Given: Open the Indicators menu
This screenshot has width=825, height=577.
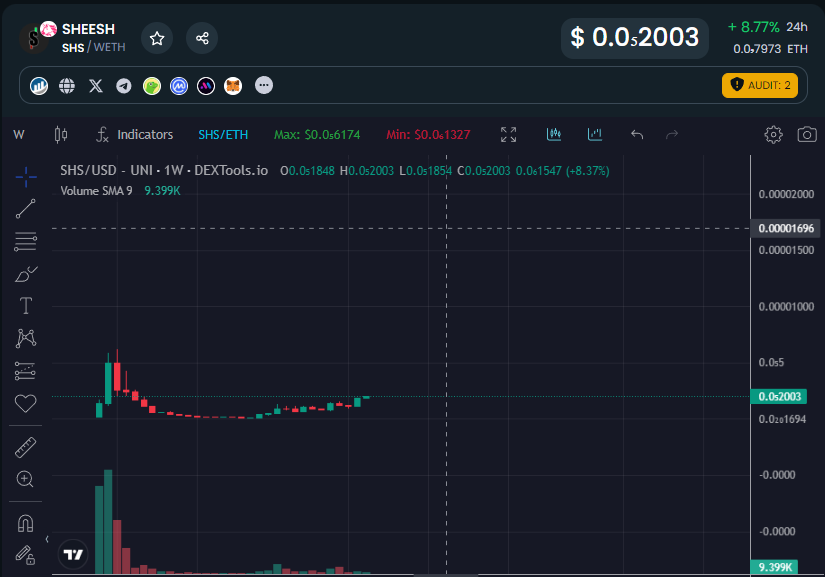Looking at the screenshot, I should tap(135, 135).
